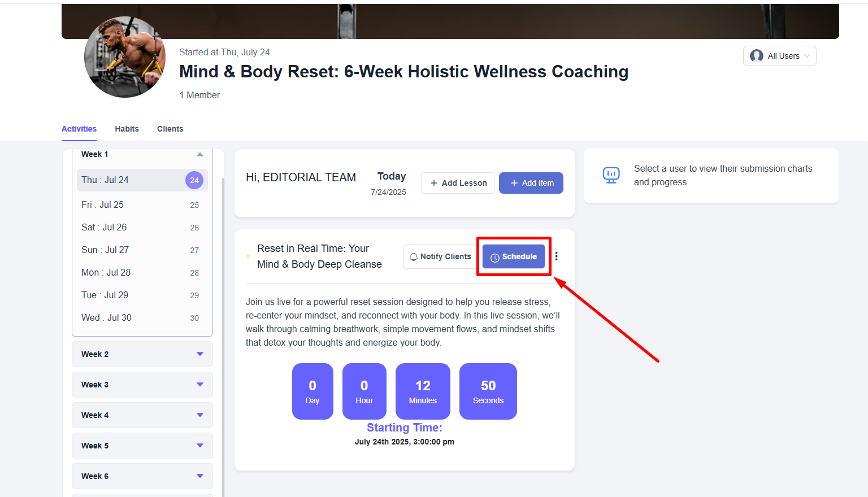Switch to the Clients tab
This screenshot has width=868, height=497.
pyautogui.click(x=170, y=129)
